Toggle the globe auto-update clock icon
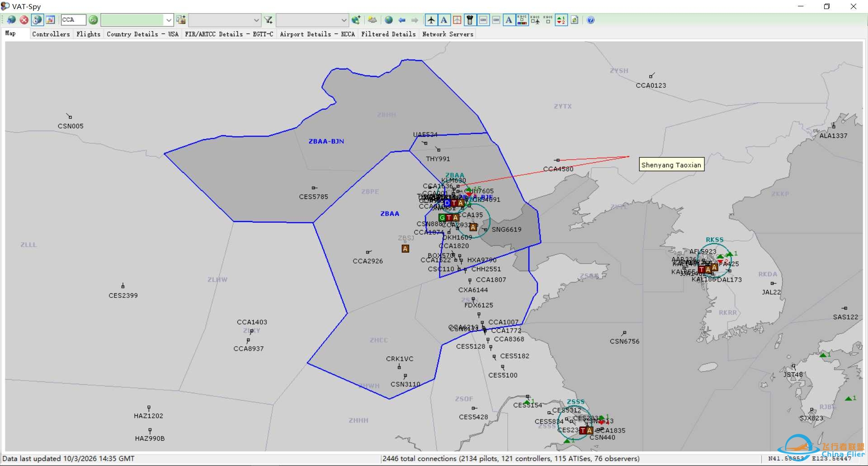 38,20
